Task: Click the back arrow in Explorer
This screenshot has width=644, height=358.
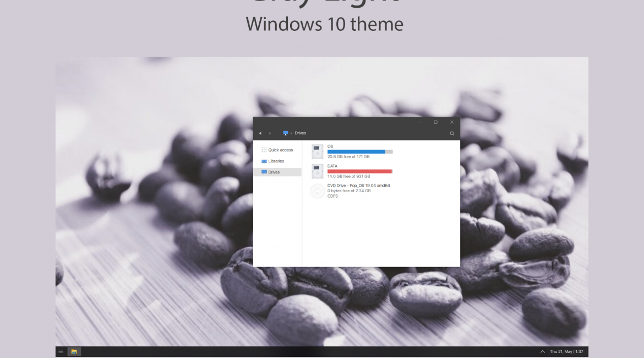Action: click(260, 133)
